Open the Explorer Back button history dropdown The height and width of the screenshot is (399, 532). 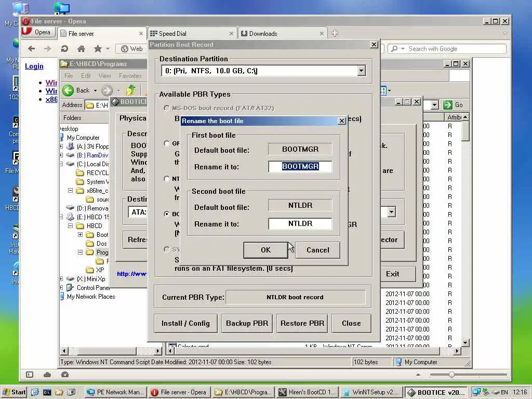tap(95, 90)
